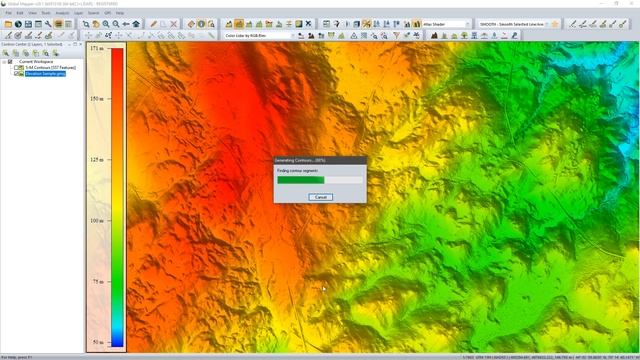This screenshot has width=640, height=360.
Task: Click the 75 m legend label
Action: pos(98,282)
